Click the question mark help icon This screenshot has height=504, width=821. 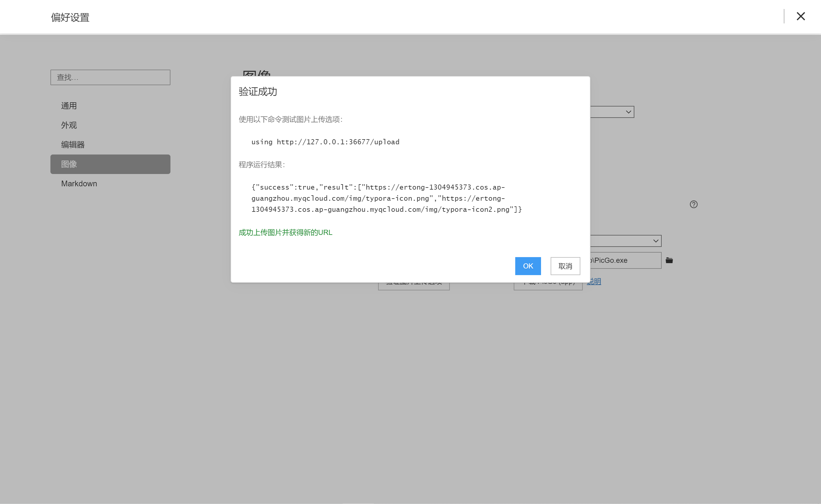tap(693, 204)
